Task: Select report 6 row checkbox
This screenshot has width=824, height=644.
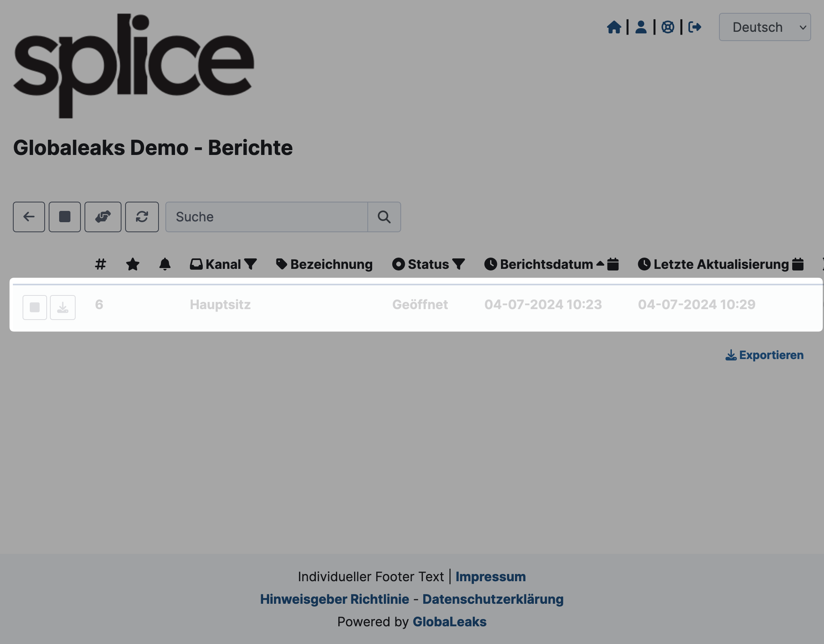Action: click(35, 308)
